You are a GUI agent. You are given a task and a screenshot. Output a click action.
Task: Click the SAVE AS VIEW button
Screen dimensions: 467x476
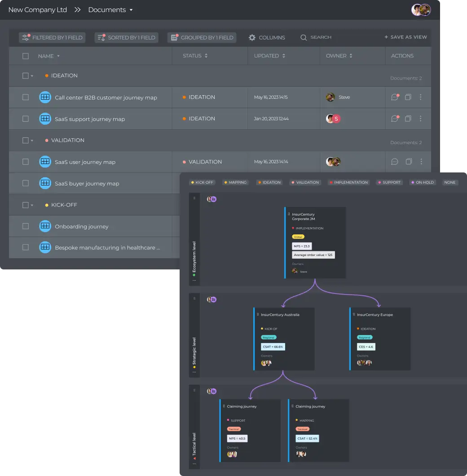405,37
